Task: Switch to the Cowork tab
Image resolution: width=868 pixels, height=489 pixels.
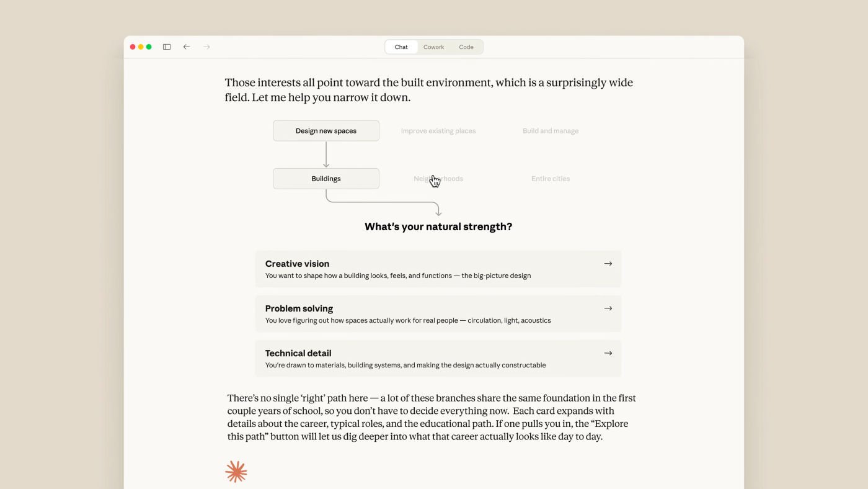Action: [434, 47]
